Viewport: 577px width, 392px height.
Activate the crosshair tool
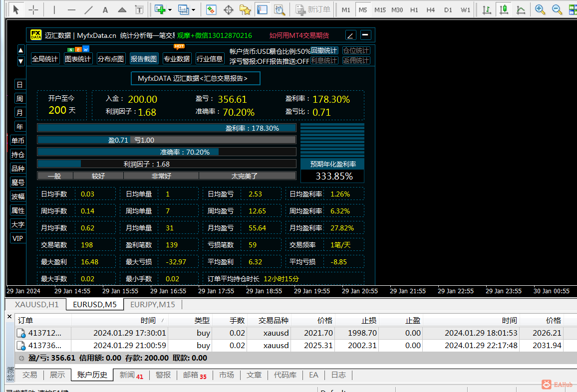[33, 9]
